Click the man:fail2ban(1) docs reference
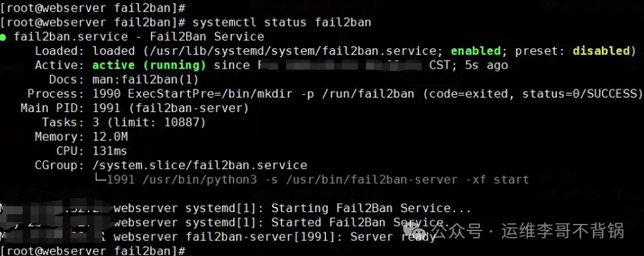The height and width of the screenshot is (256, 644). [146, 80]
